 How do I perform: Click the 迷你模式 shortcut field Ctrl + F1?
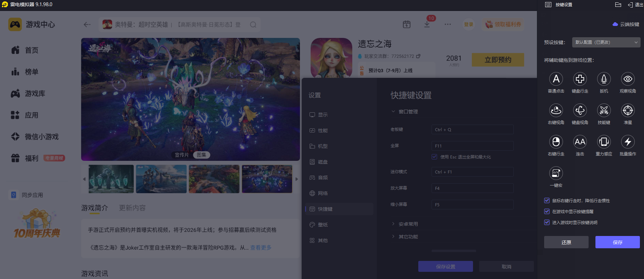click(472, 172)
